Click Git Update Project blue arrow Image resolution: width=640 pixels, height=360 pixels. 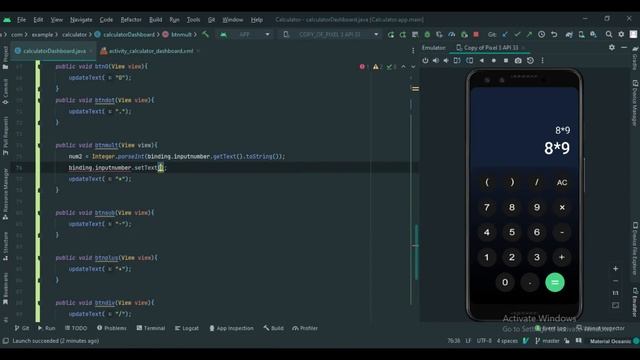(505, 35)
